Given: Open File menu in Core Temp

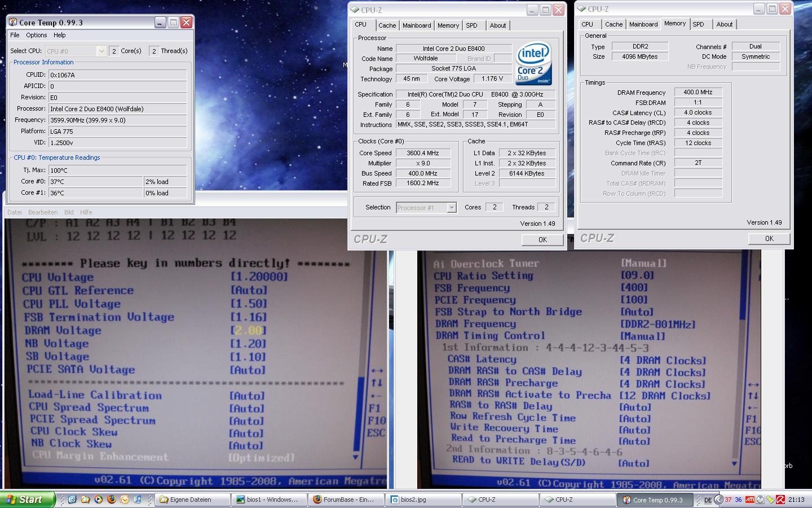Looking at the screenshot, I should click(x=15, y=35).
